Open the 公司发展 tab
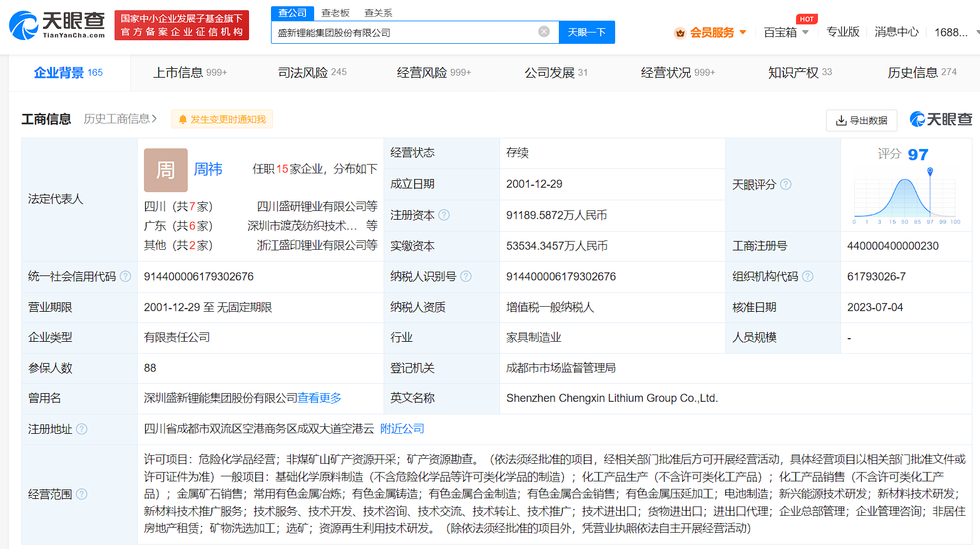This screenshot has width=980, height=549. 556,73
